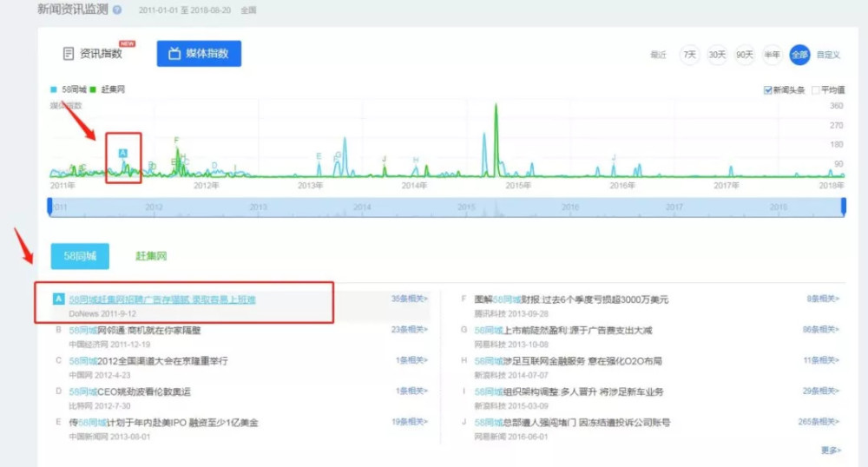Expand 8条相关 for headline F
The width and height of the screenshot is (868, 467).
coord(823,299)
